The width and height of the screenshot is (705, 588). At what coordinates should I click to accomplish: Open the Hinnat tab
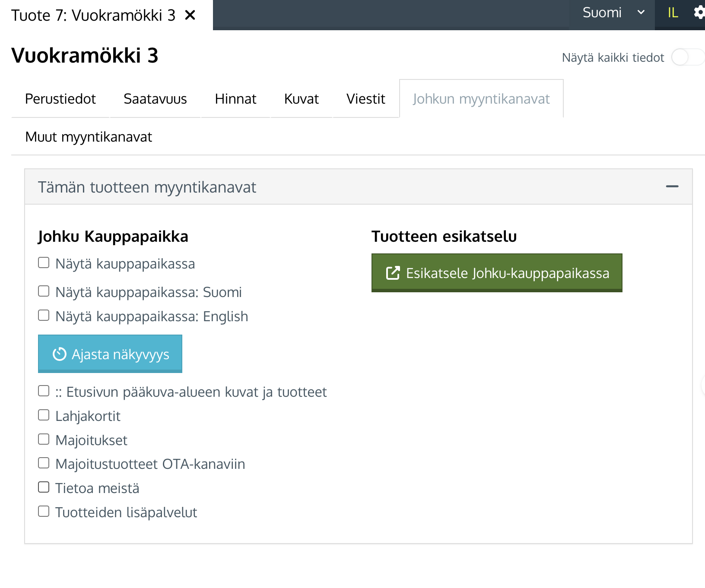[235, 99]
